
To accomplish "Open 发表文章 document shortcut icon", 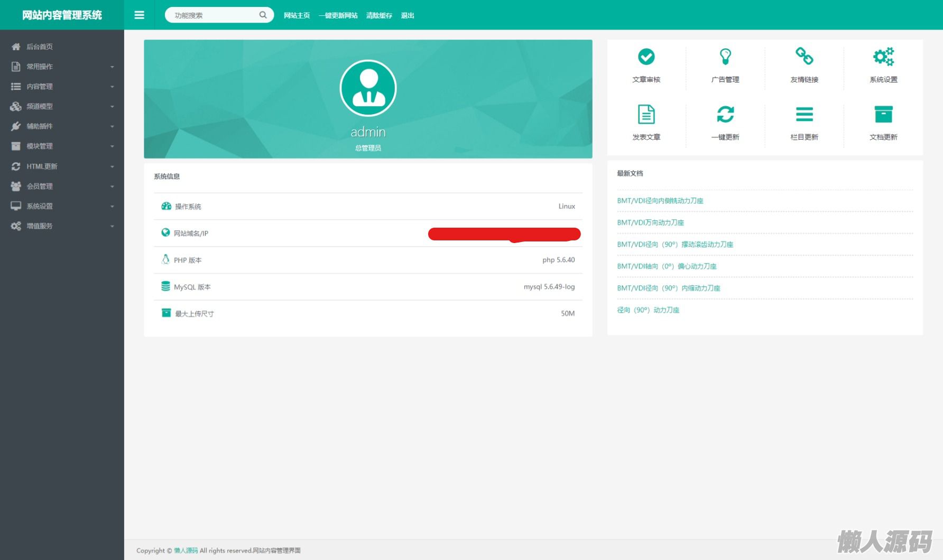I will click(646, 114).
